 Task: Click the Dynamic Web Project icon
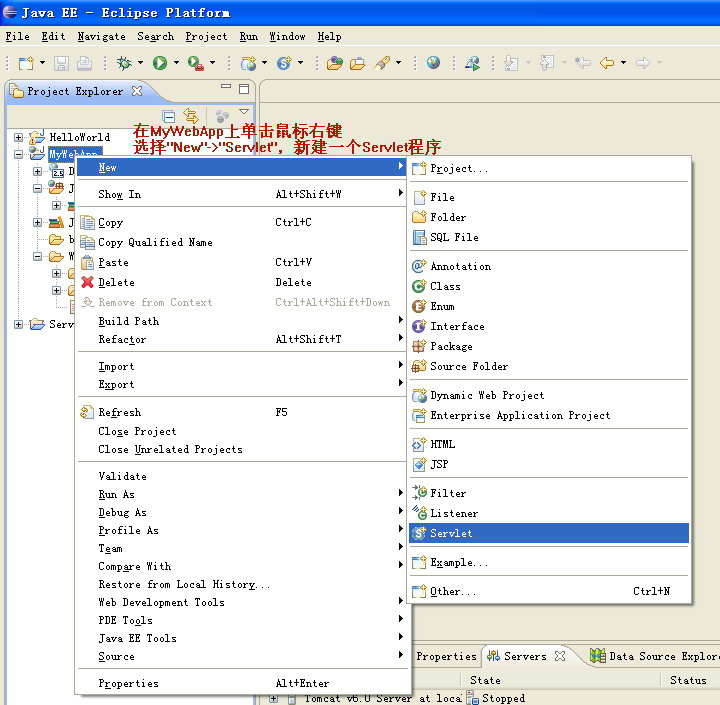[x=419, y=395]
